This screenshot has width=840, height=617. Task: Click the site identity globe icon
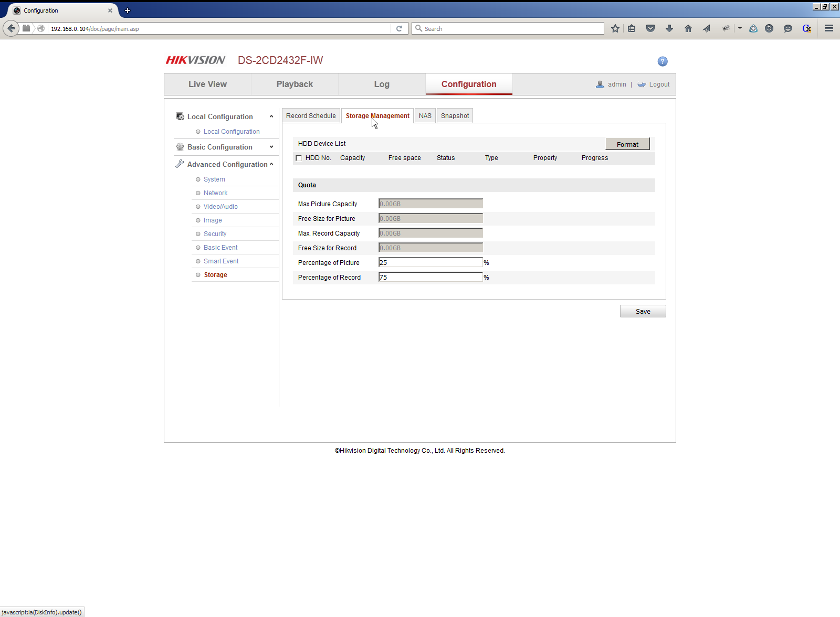click(x=40, y=28)
